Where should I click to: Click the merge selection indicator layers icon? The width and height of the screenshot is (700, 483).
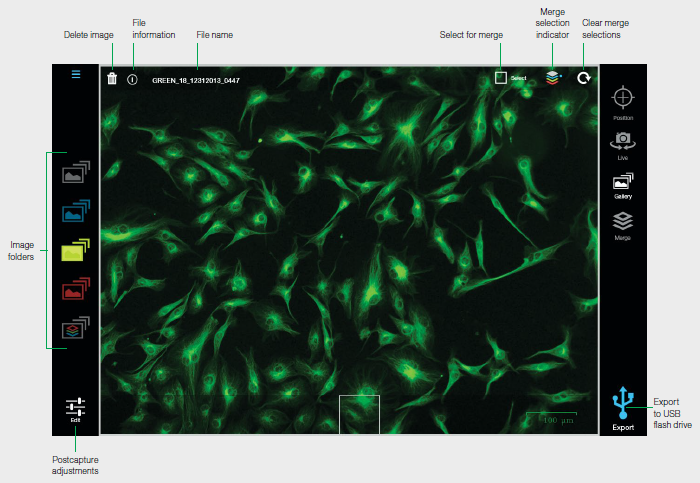coord(553,77)
